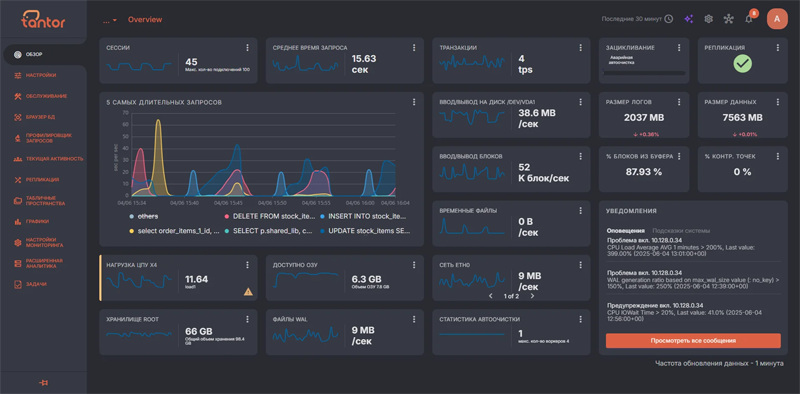Expand the breadcrumb dropdown before Overview
This screenshot has height=394, width=800.
pyautogui.click(x=110, y=20)
